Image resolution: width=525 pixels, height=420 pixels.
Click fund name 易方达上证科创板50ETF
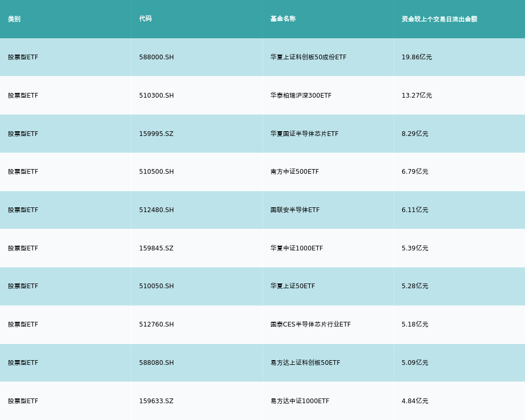point(306,363)
